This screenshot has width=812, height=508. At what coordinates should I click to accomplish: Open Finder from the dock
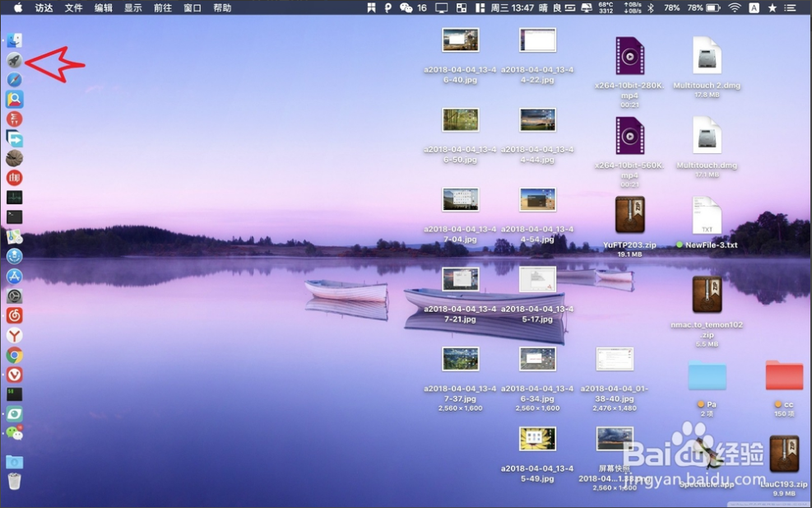tap(14, 40)
